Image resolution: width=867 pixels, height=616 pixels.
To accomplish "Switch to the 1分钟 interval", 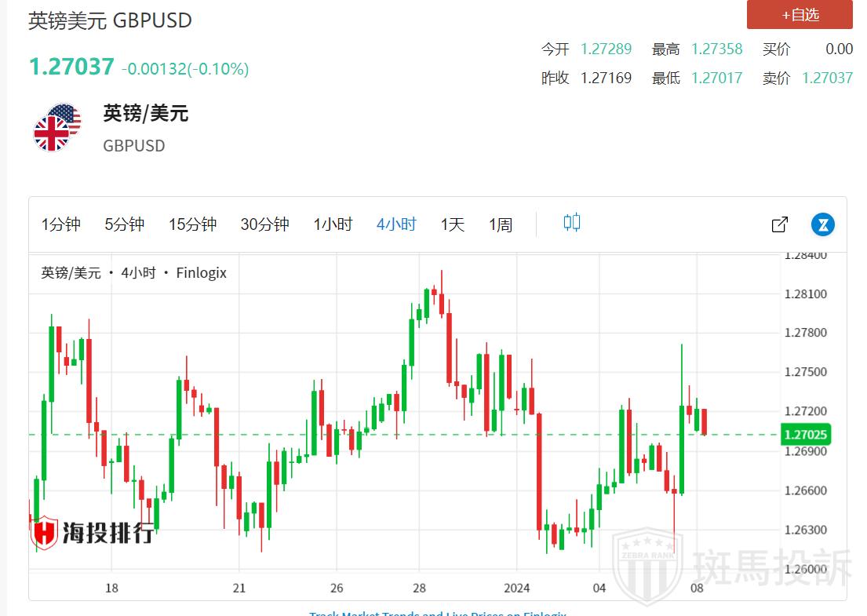I will coord(61,224).
